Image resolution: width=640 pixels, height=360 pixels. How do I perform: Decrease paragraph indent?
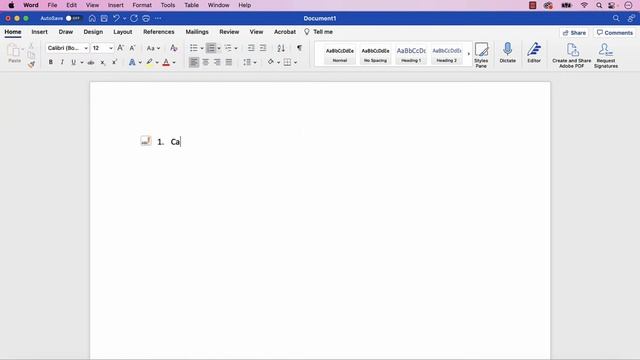pyautogui.click(x=251, y=48)
